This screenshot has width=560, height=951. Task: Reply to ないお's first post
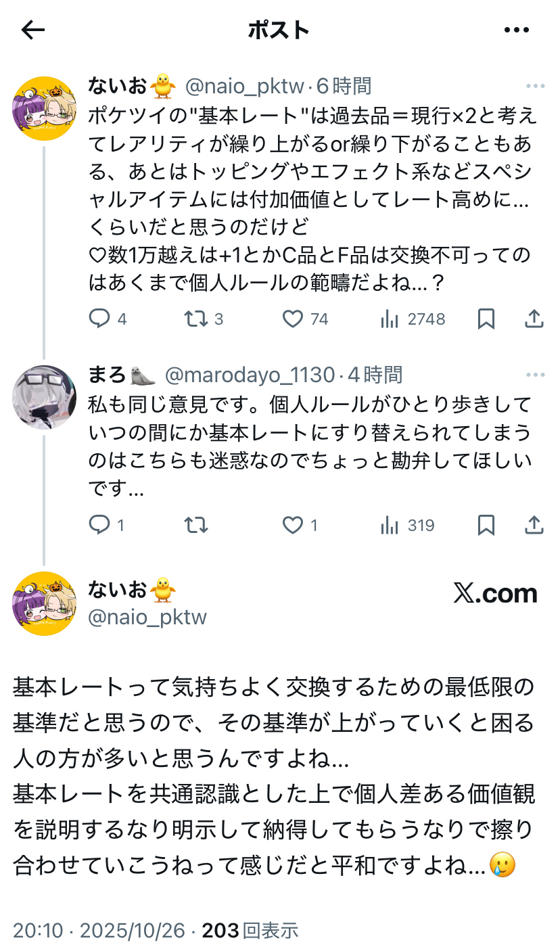pos(100,319)
